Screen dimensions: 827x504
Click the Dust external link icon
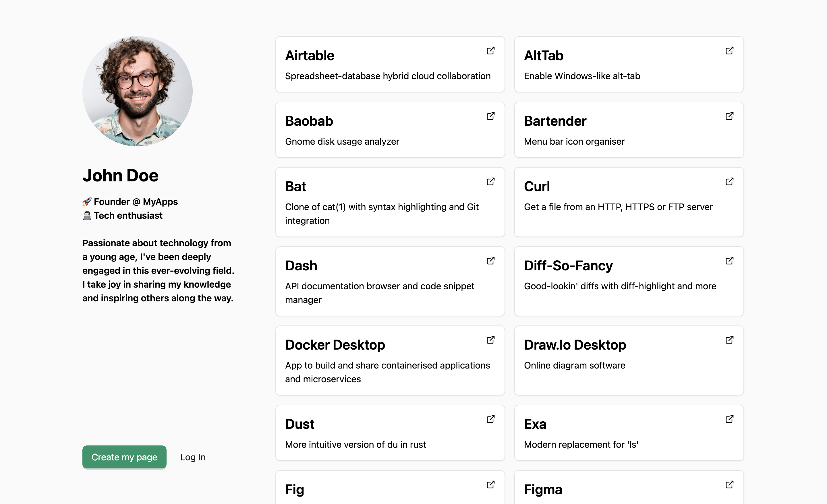490,419
